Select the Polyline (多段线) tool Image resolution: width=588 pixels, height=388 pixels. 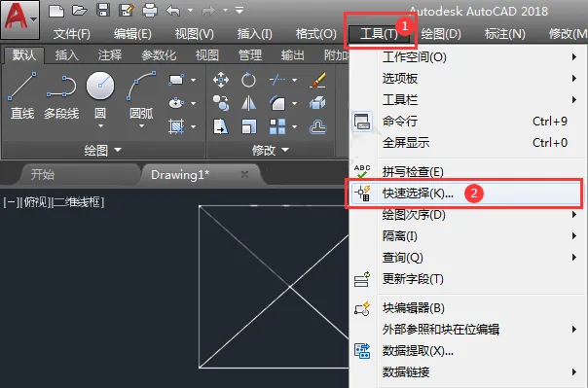click(x=61, y=95)
